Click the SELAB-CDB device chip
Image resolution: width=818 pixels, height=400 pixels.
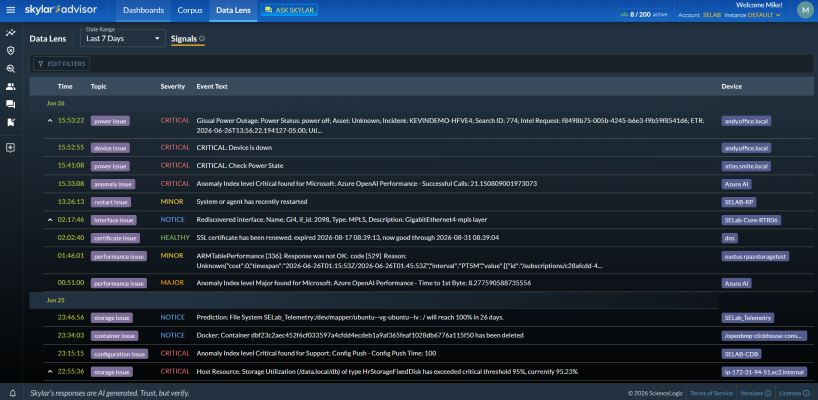741,354
